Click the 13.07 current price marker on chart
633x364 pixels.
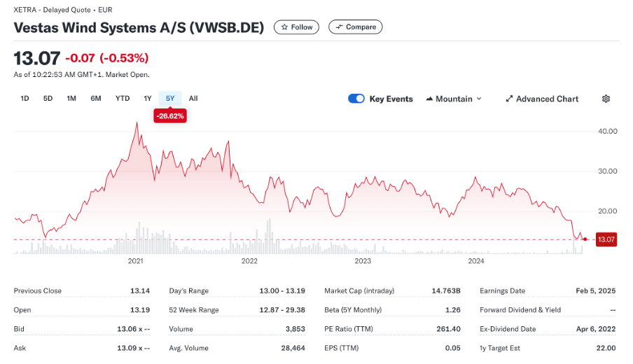click(606, 239)
